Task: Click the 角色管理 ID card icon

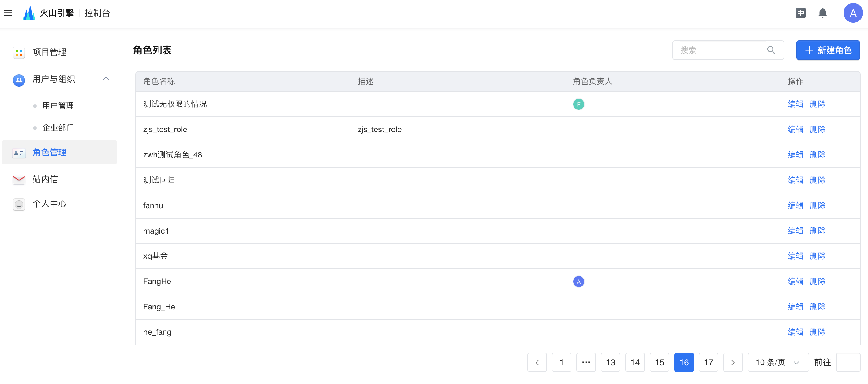Action: 19,153
